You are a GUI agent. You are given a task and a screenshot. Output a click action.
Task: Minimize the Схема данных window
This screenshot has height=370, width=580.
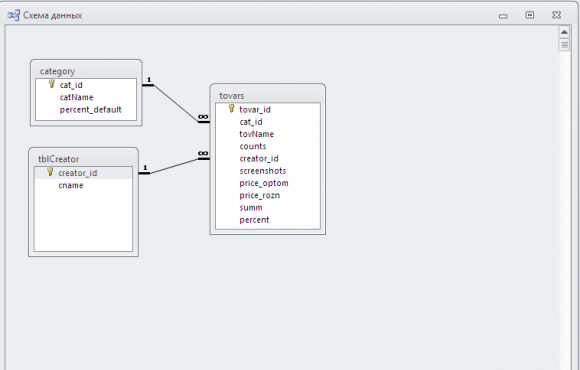click(503, 16)
